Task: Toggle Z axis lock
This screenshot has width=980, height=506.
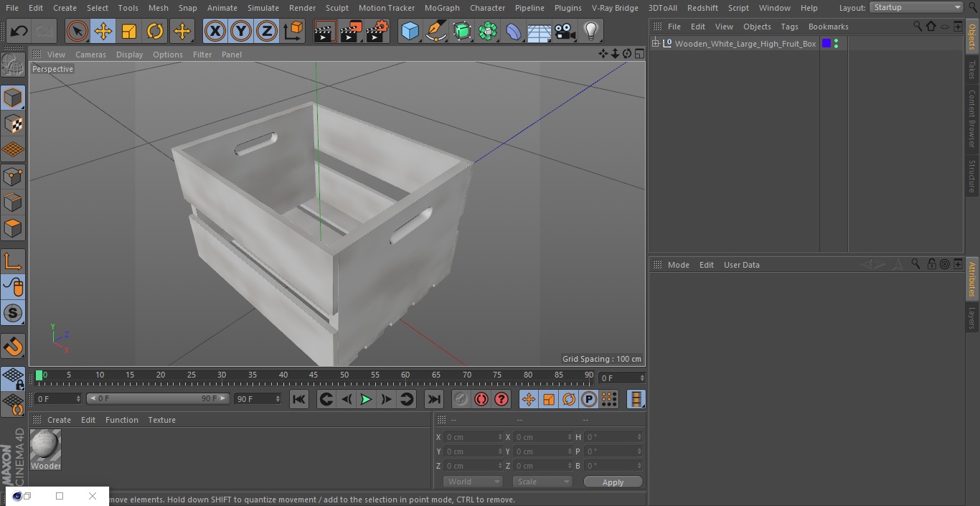Action: (267, 32)
